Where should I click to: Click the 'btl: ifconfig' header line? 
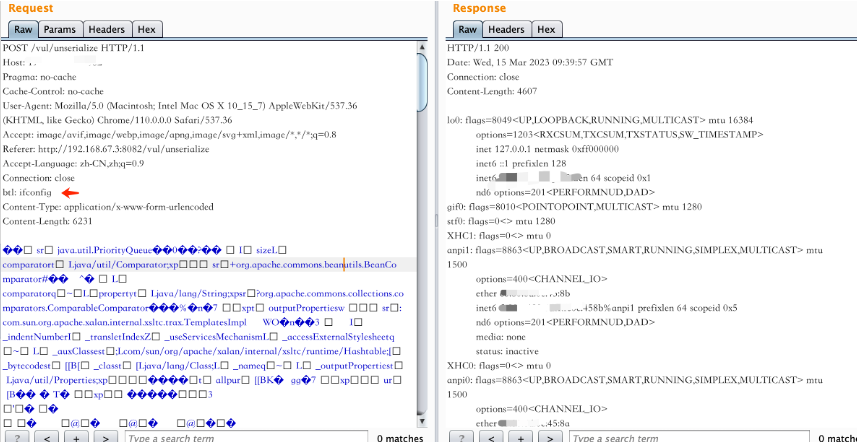click(27, 192)
